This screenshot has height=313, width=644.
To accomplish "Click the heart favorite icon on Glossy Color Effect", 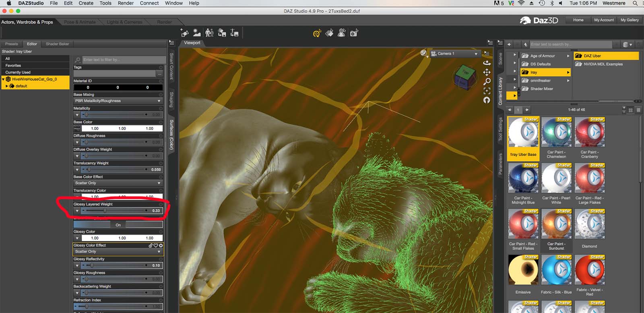I will [156, 245].
